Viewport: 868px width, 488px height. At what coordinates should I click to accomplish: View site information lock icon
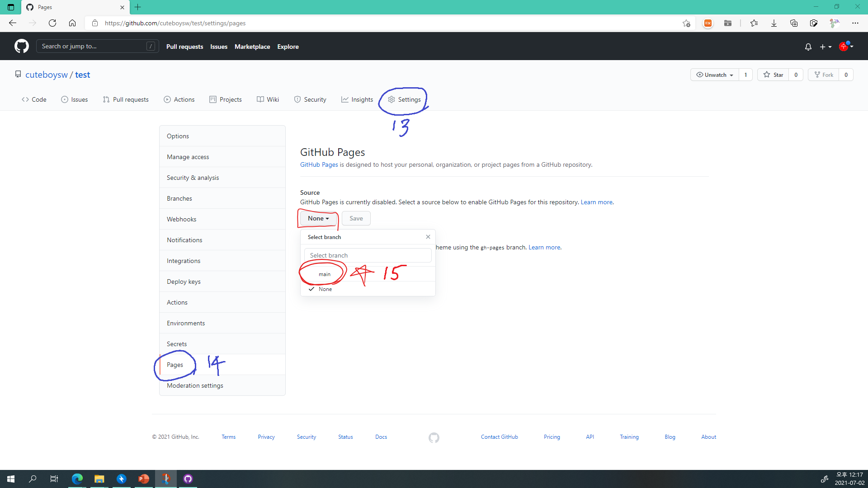[x=95, y=23]
